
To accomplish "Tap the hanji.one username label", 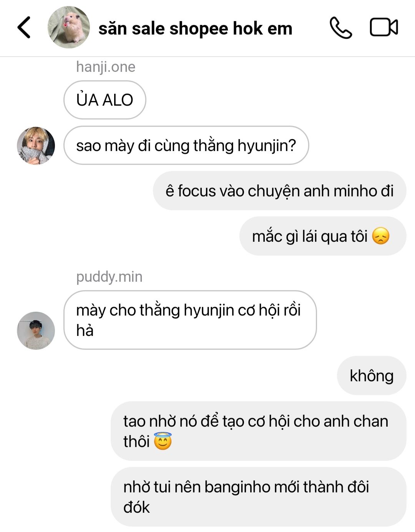I will click(x=106, y=67).
